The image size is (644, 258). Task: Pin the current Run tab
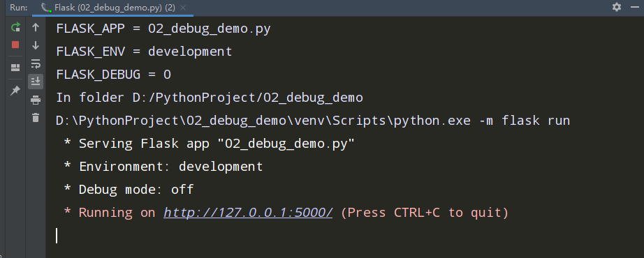pyautogui.click(x=15, y=90)
